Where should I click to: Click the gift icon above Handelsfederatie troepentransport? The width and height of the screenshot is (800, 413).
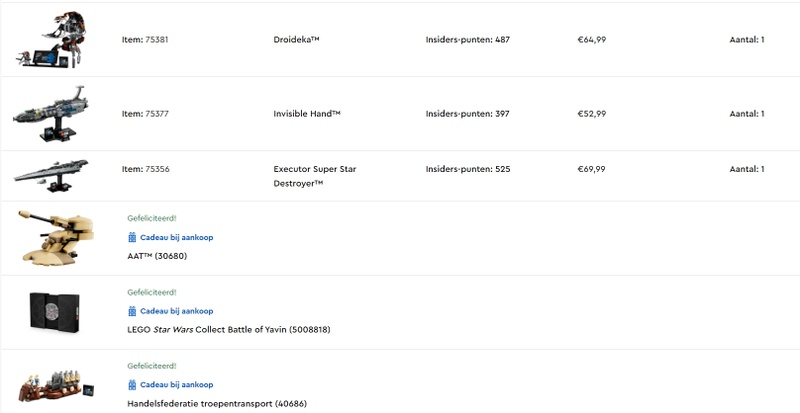point(132,385)
